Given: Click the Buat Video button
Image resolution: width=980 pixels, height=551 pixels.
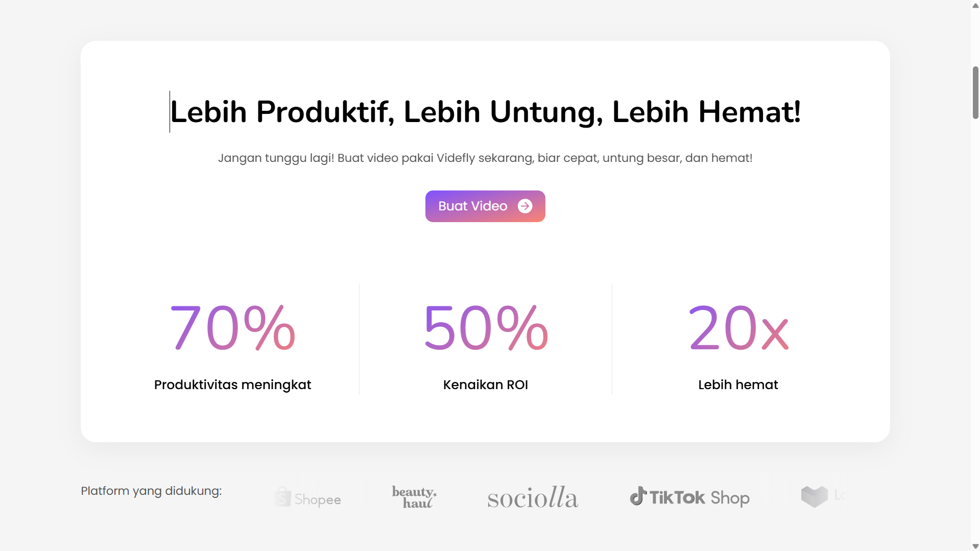Looking at the screenshot, I should [x=485, y=206].
